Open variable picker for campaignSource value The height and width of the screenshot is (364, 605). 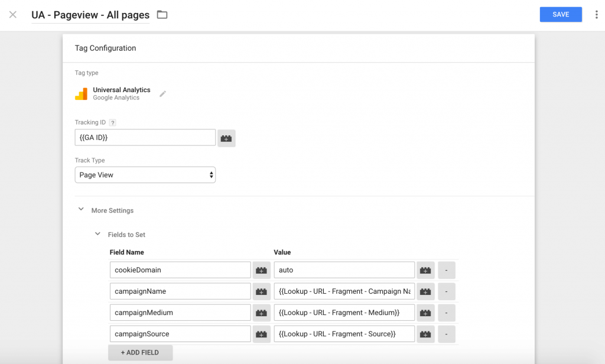pyautogui.click(x=425, y=333)
